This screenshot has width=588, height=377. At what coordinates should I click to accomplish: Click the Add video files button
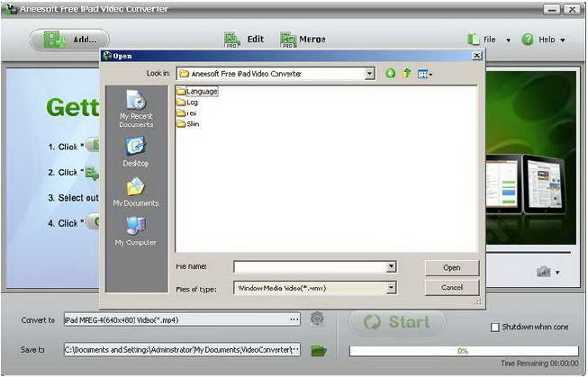tap(69, 40)
